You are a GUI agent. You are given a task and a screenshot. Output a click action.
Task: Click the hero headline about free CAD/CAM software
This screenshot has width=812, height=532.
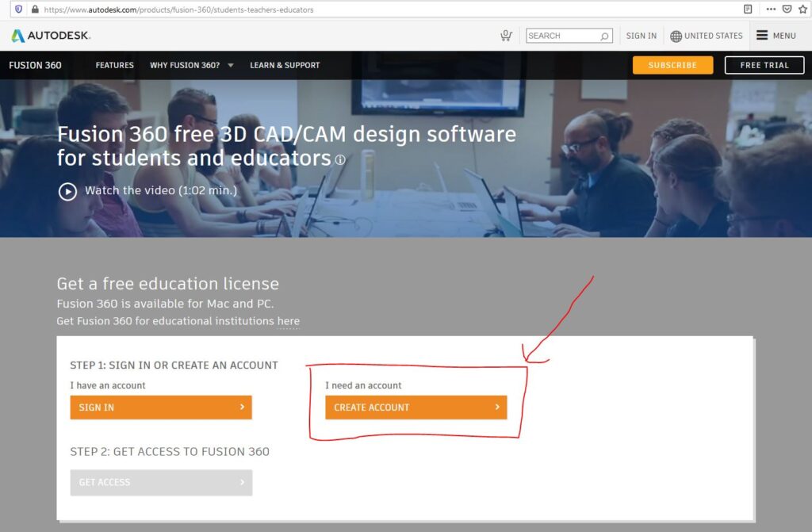tap(286, 146)
